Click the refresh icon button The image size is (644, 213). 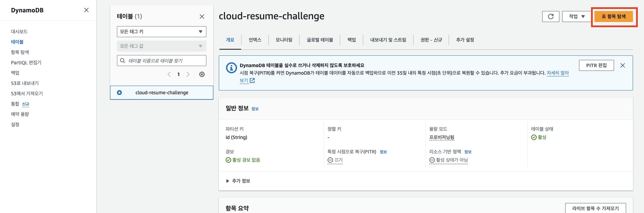click(x=551, y=17)
